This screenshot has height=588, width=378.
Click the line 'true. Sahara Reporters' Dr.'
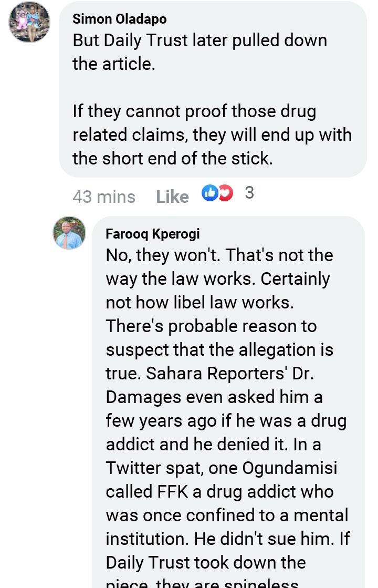(210, 374)
